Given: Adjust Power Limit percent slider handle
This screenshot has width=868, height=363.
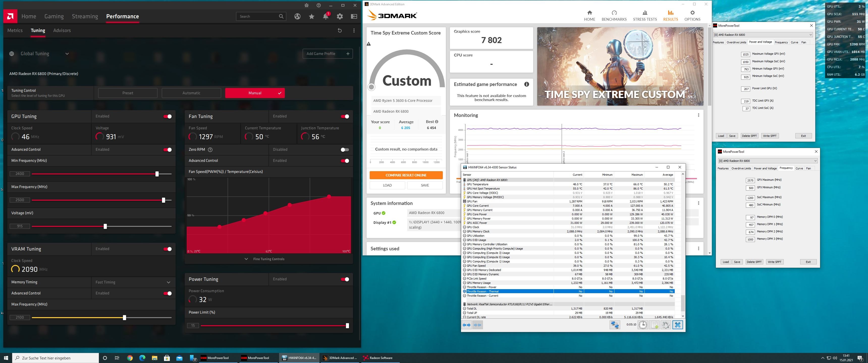Looking at the screenshot, I should tap(347, 326).
